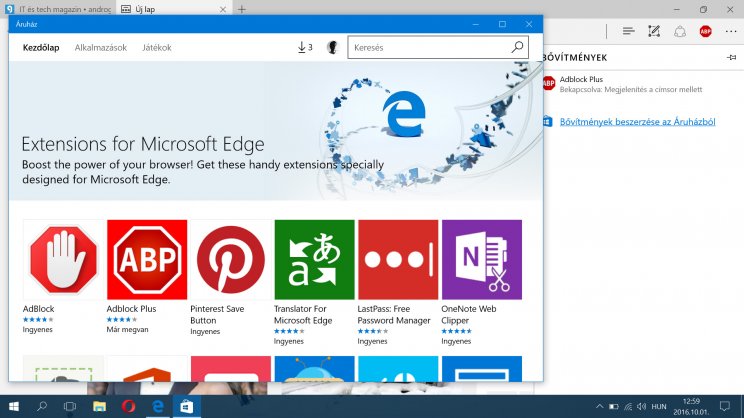Click the taskbar search magnifier
The image size is (744, 418).
point(42,407)
